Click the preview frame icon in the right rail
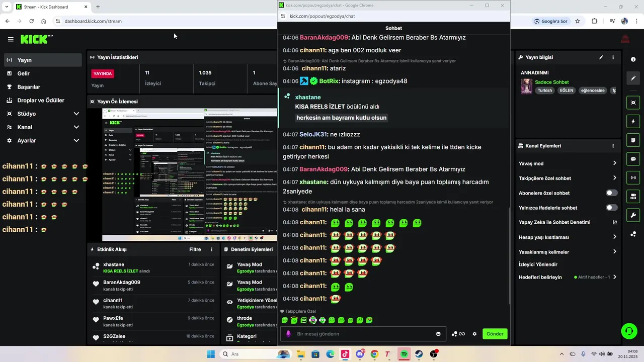The image size is (644, 362). [x=633, y=103]
